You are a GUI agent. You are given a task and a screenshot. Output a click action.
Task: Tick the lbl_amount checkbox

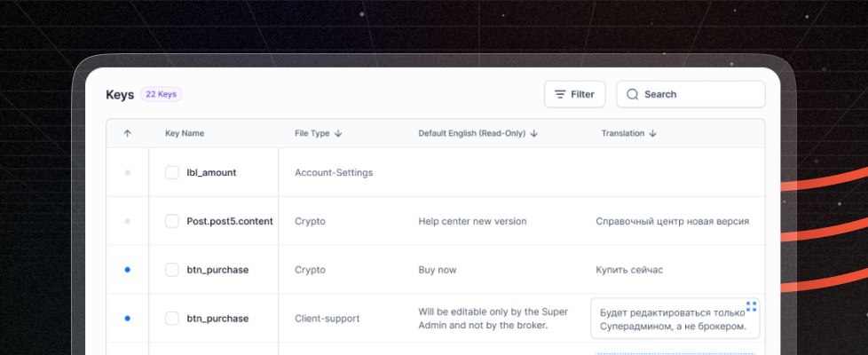pyautogui.click(x=172, y=172)
